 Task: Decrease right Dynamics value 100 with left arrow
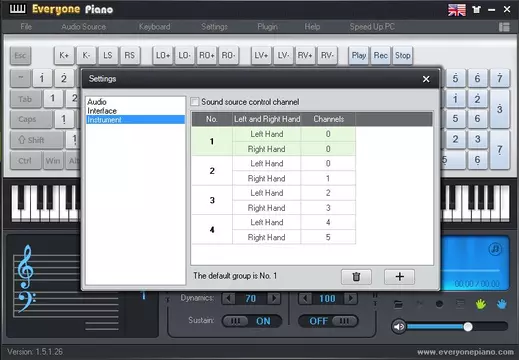pos(305,298)
